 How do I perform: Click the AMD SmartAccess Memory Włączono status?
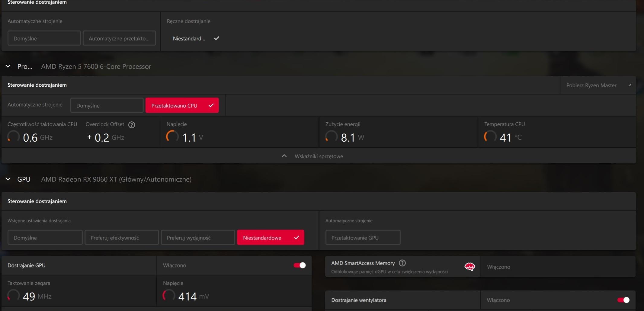click(498, 267)
